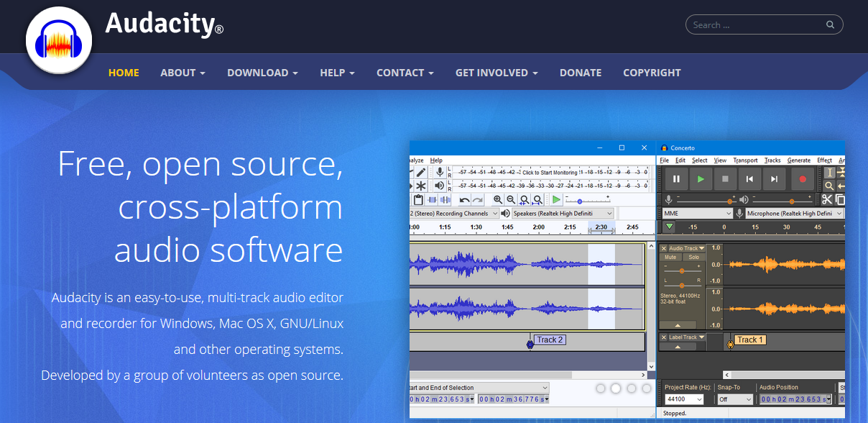This screenshot has width=868, height=423.
Task: Select the Zoom tool in Concerto toolbar
Action: point(829,186)
